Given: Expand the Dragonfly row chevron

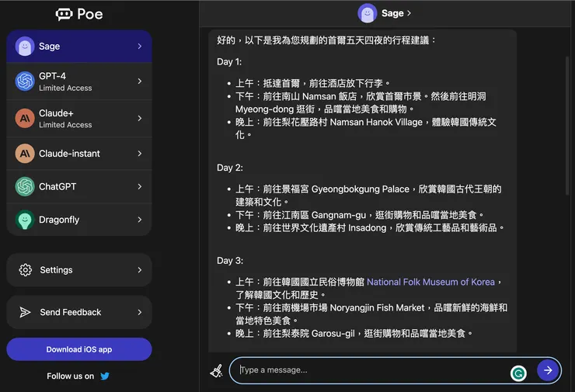Looking at the screenshot, I should click(x=139, y=220).
